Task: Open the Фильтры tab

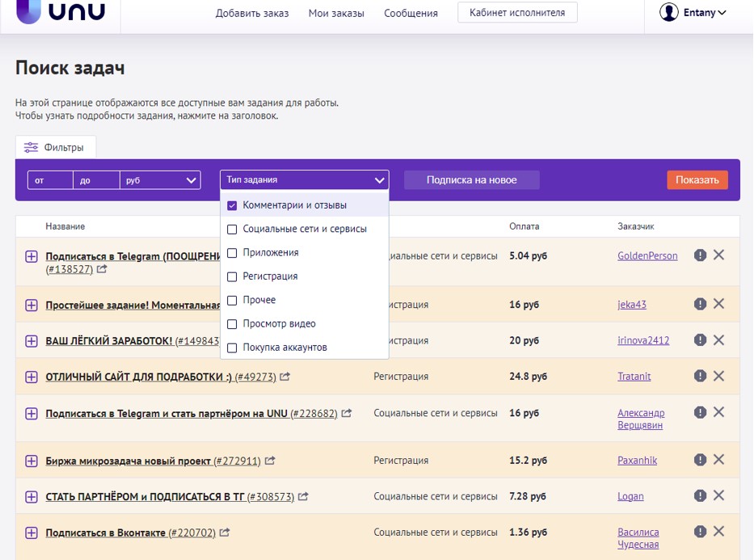Action: click(55, 147)
